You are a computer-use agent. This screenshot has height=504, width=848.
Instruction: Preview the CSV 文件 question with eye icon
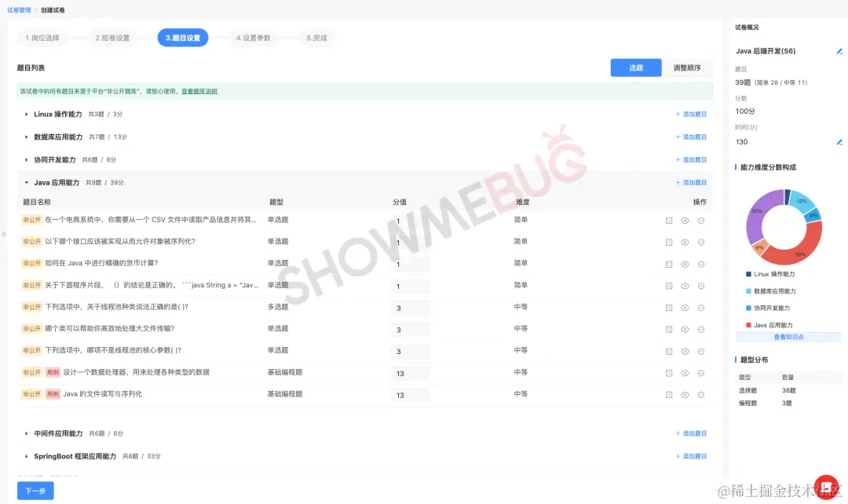click(x=685, y=221)
